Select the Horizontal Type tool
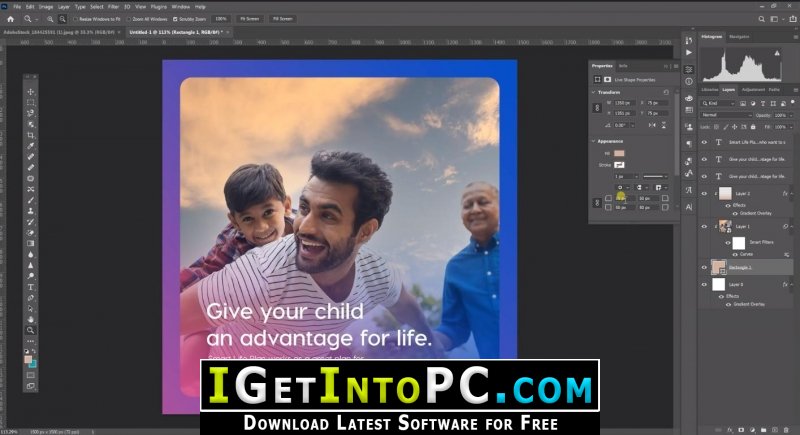Screen dimensions: 800x435 [x=31, y=287]
